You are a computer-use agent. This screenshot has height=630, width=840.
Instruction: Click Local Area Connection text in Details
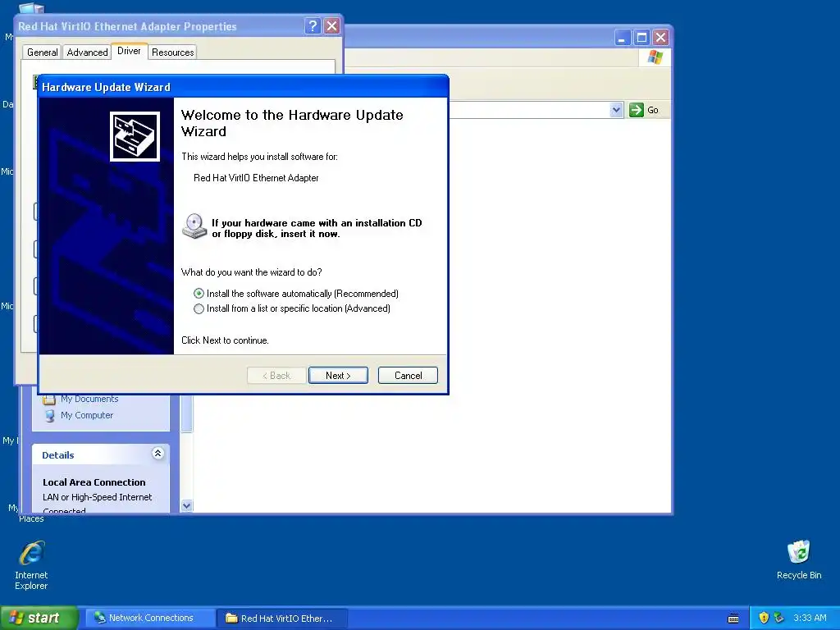(x=94, y=482)
